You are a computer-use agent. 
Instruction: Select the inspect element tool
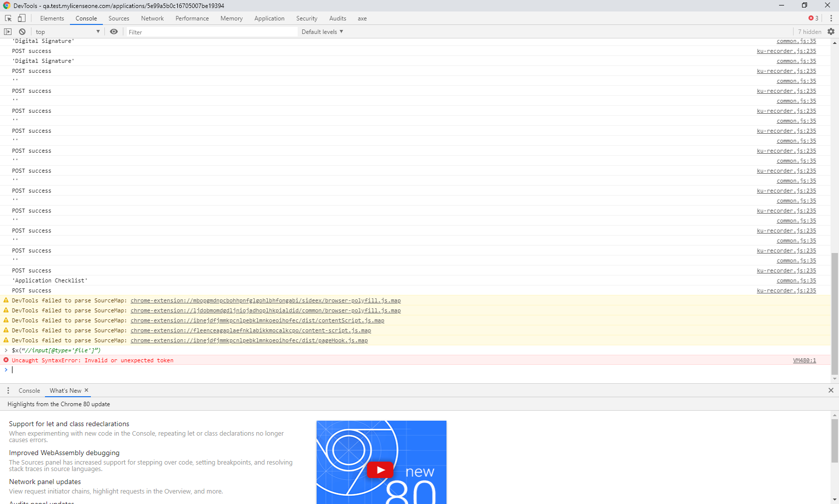tap(7, 18)
